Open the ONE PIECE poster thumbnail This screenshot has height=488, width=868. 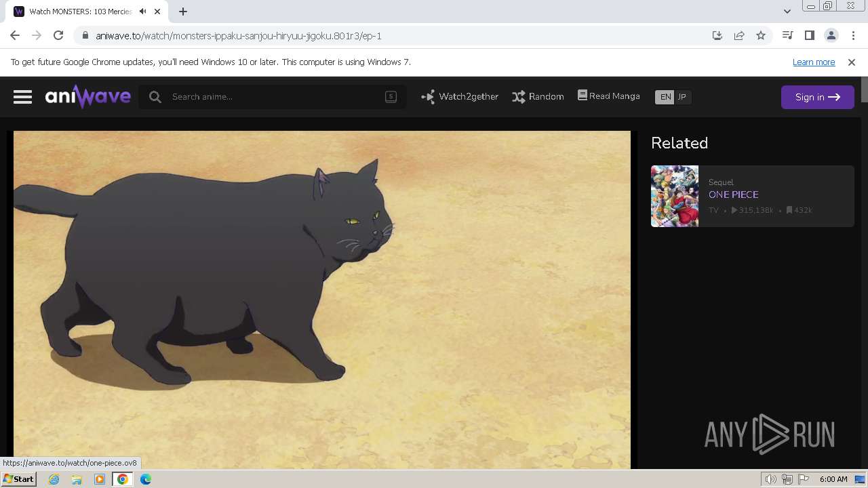(x=675, y=196)
